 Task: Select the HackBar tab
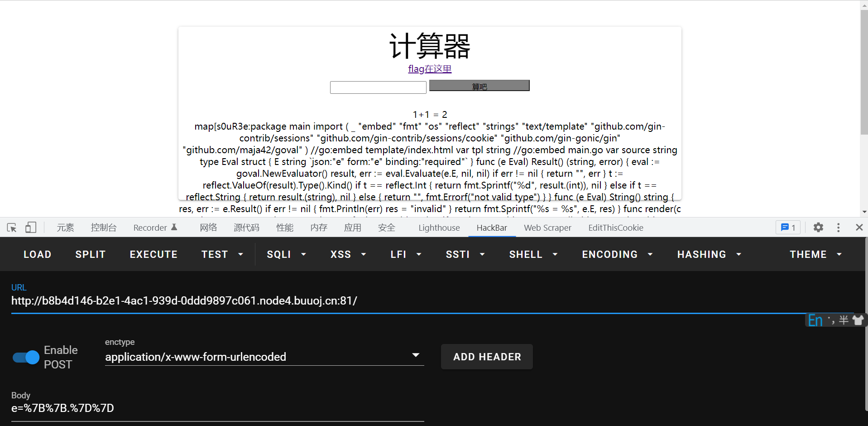pos(492,228)
